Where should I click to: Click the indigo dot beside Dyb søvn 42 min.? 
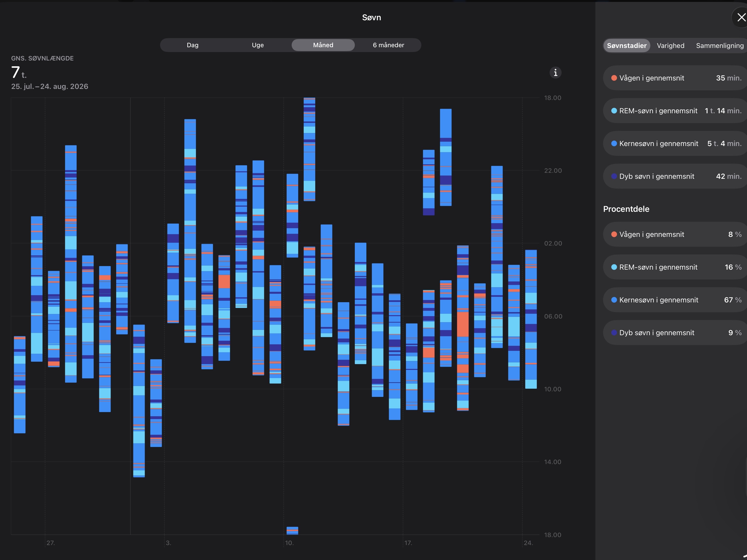pos(614,176)
